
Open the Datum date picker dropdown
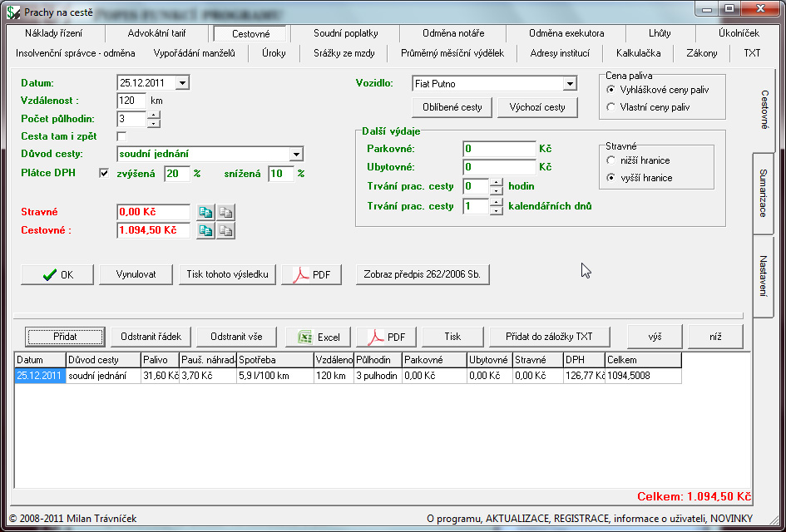click(182, 83)
